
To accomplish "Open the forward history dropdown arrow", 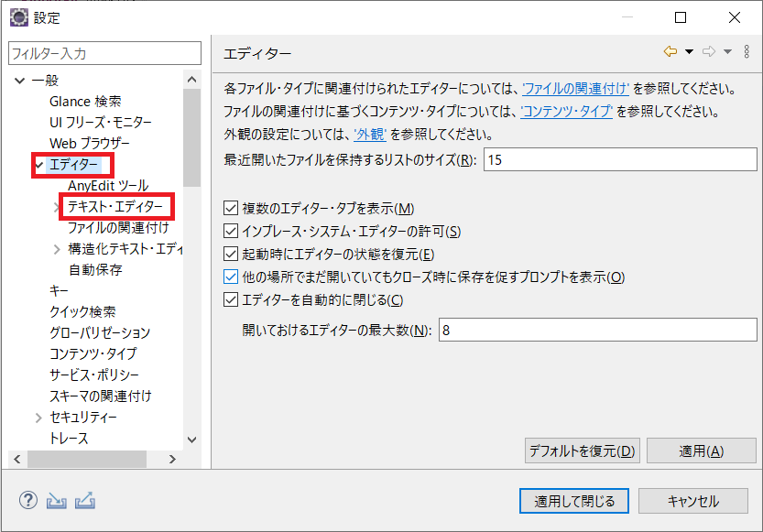I will [x=727, y=51].
